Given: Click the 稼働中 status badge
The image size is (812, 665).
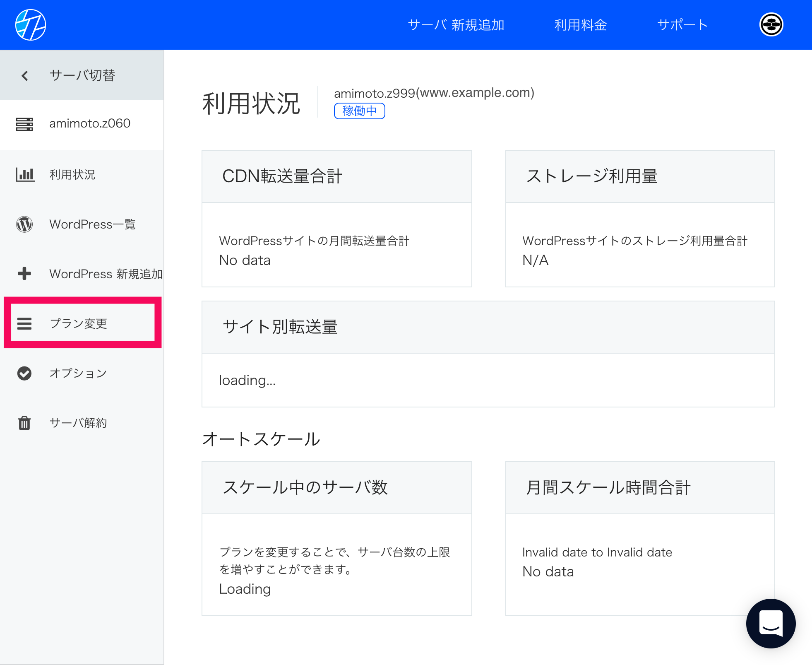Looking at the screenshot, I should click(x=360, y=111).
